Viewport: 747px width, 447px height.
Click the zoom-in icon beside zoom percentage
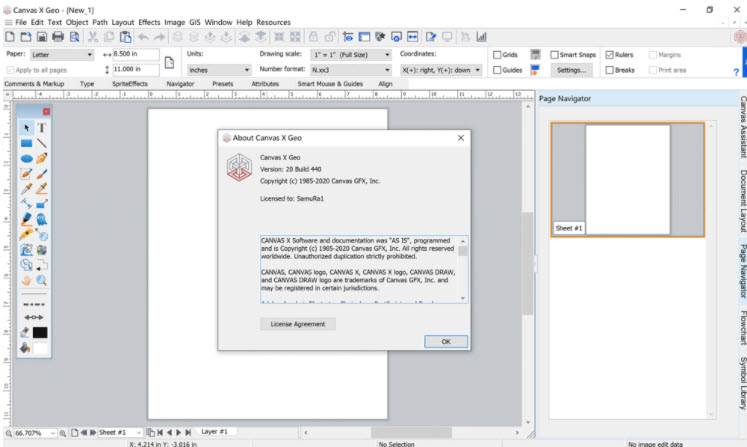[x=62, y=433]
